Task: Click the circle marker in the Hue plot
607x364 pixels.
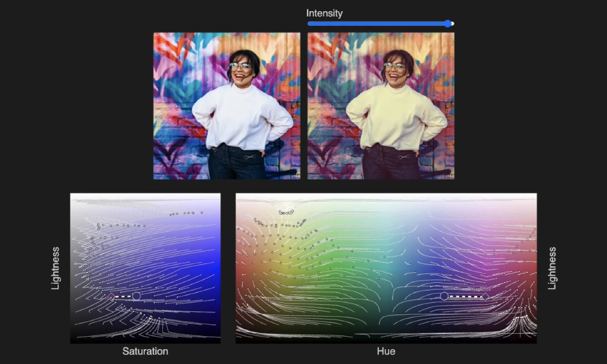Action: [x=444, y=296]
